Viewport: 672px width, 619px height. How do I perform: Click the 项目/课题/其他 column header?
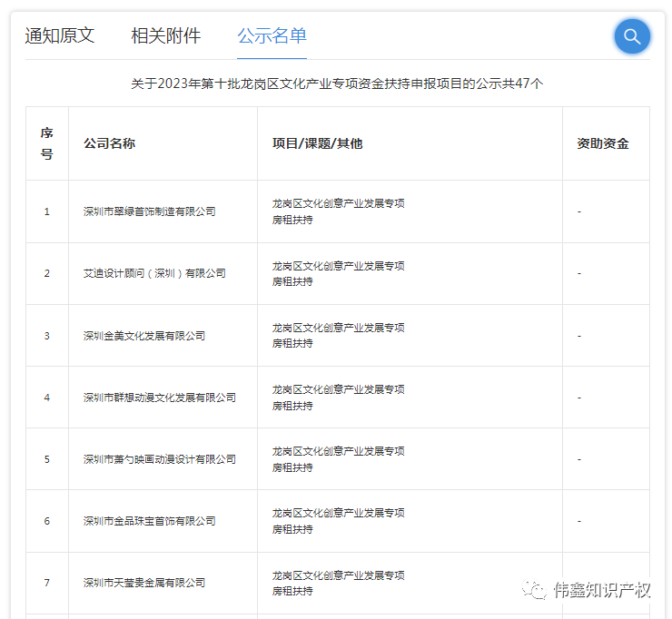tap(318, 143)
